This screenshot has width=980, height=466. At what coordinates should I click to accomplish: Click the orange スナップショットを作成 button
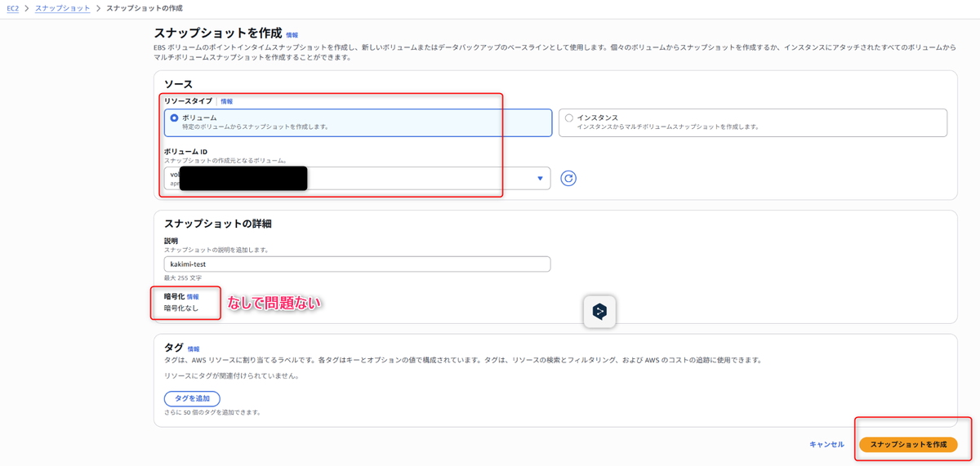point(908,445)
